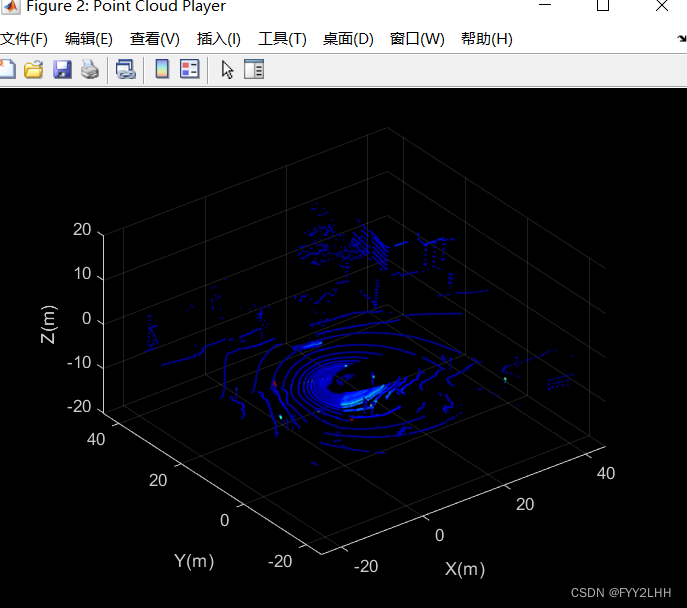Click the Open File folder icon
This screenshot has width=687, height=608.
pyautogui.click(x=34, y=70)
